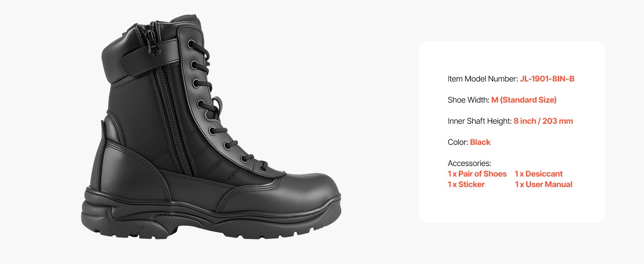Click the Inner Shaft Height label

tap(480, 121)
